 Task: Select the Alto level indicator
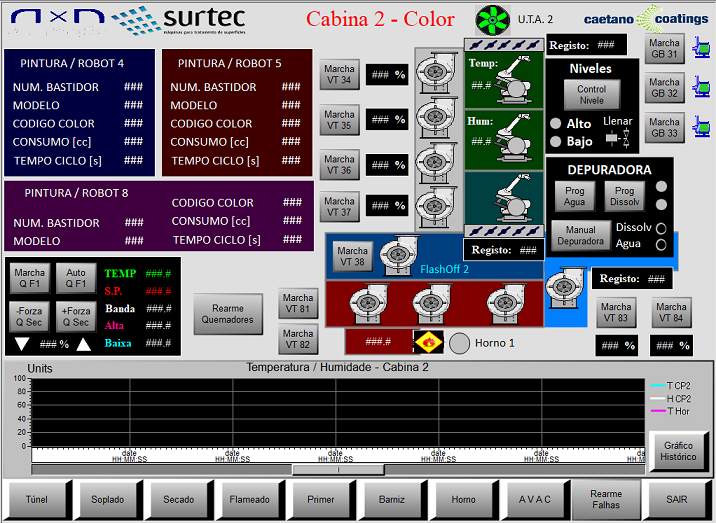tap(555, 123)
